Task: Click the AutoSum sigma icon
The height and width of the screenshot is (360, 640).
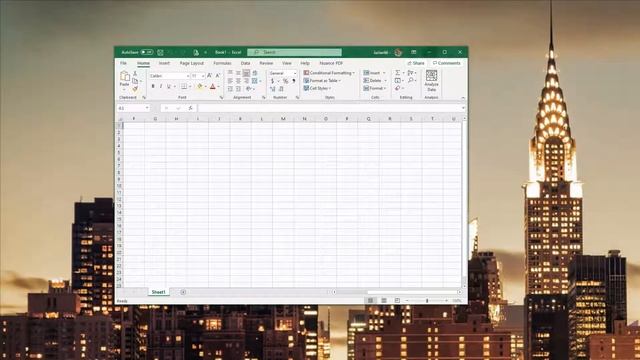Action: (398, 73)
